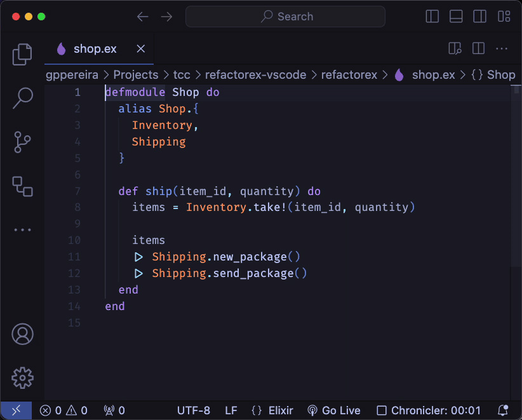Open the Extensions view
Viewport: 522px width, 420px height.
click(x=22, y=186)
